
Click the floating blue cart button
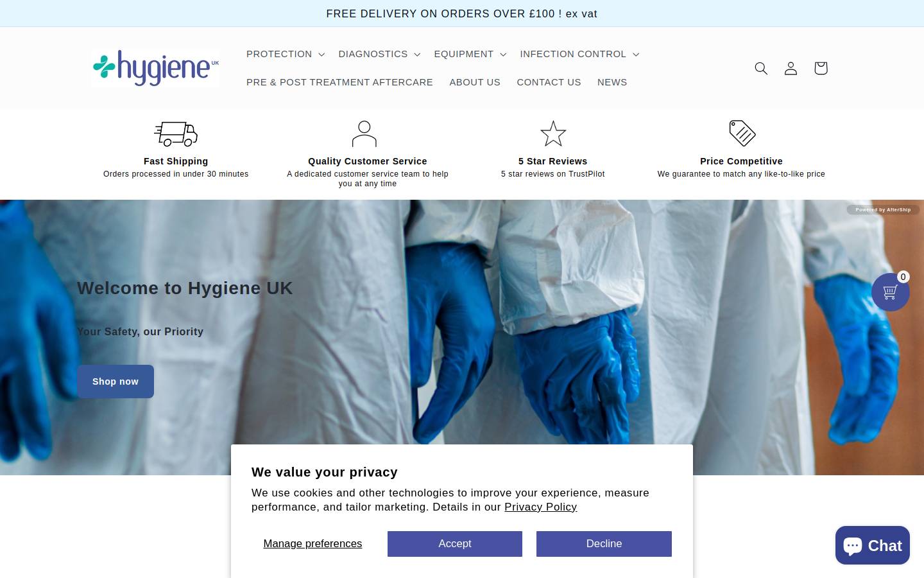pyautogui.click(x=891, y=292)
